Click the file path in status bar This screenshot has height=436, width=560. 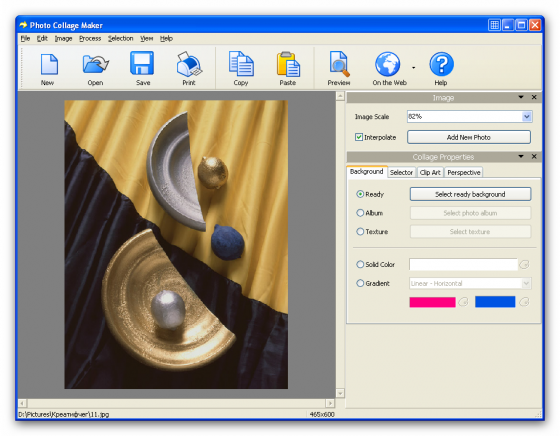pos(64,414)
